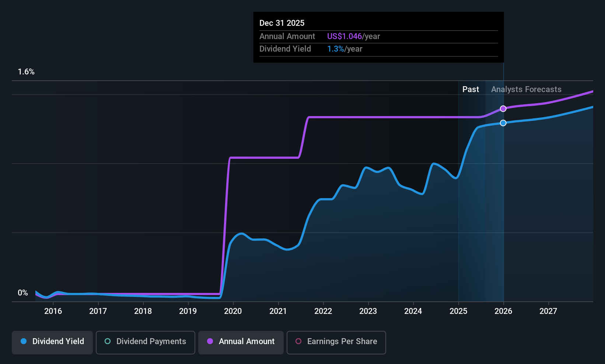Click the 2021 x-axis label

point(278,311)
